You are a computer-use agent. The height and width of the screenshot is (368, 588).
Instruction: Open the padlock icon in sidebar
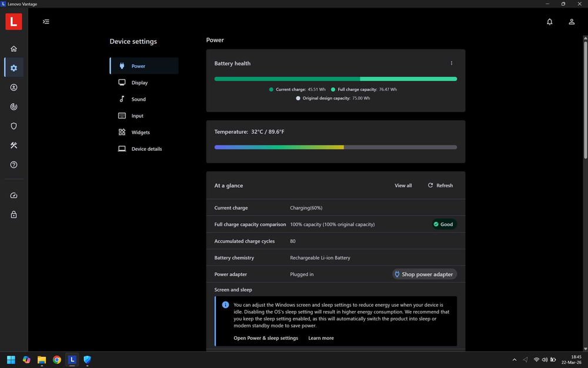14,215
